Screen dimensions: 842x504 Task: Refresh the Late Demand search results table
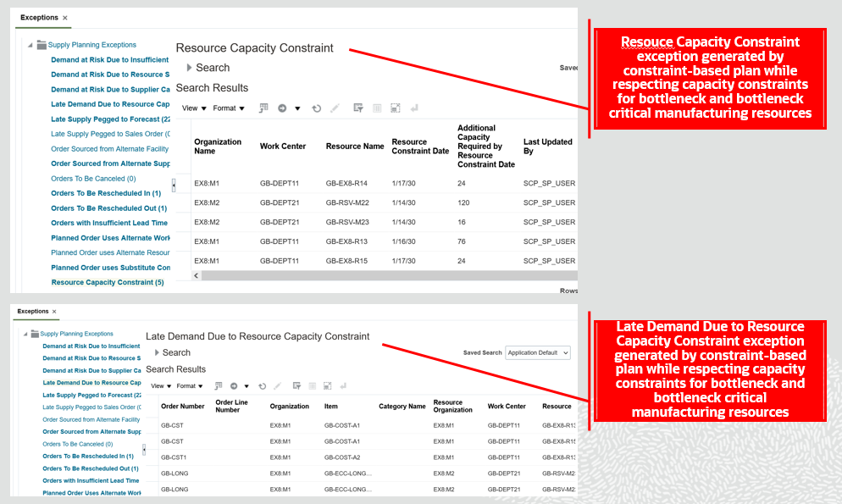point(262,386)
